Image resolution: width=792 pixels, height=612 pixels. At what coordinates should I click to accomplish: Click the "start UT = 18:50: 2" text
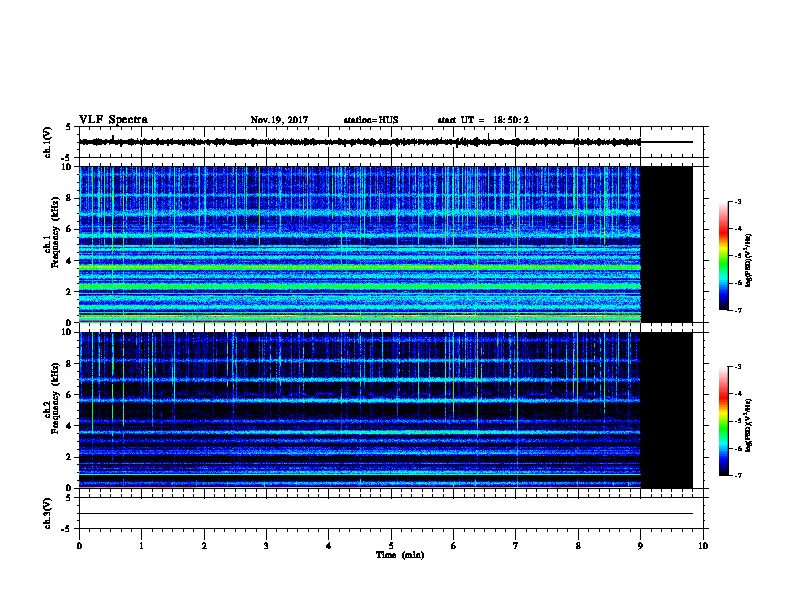483,120
